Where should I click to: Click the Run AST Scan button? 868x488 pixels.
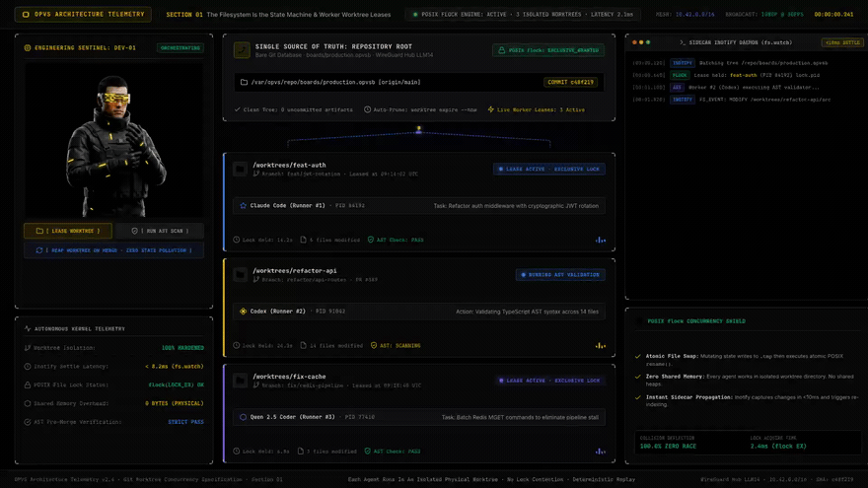pyautogui.click(x=160, y=231)
